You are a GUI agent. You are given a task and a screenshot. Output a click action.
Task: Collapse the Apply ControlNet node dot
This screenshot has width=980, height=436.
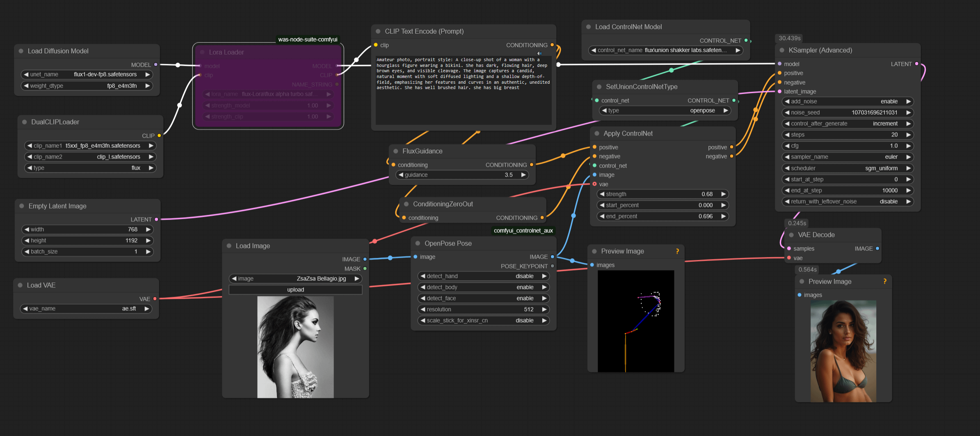coord(597,134)
